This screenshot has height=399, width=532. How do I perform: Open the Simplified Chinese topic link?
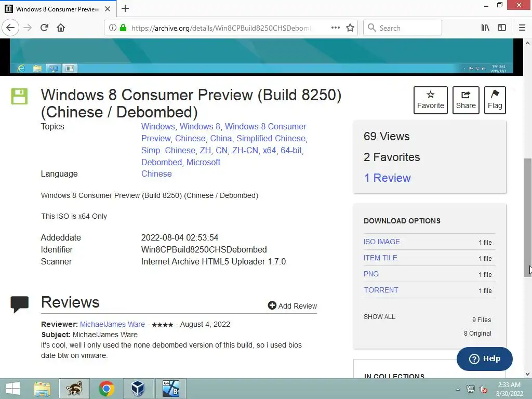click(271, 138)
